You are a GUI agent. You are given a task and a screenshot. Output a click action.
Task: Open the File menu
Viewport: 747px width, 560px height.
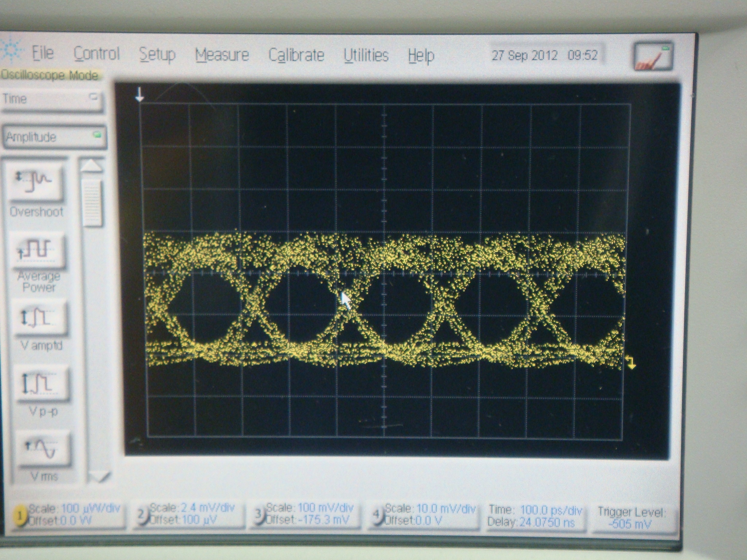pyautogui.click(x=43, y=53)
